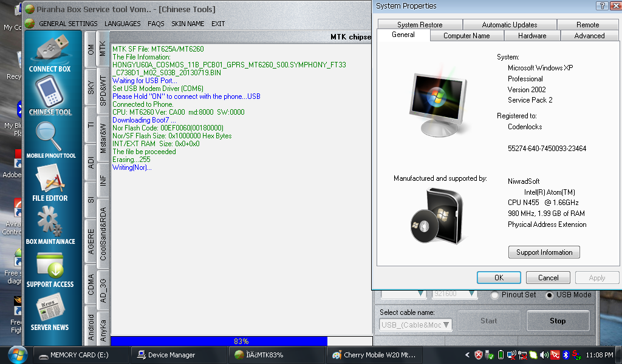The height and width of the screenshot is (364, 622).
Task: Switch to the Hardware tab
Action: pos(531,36)
